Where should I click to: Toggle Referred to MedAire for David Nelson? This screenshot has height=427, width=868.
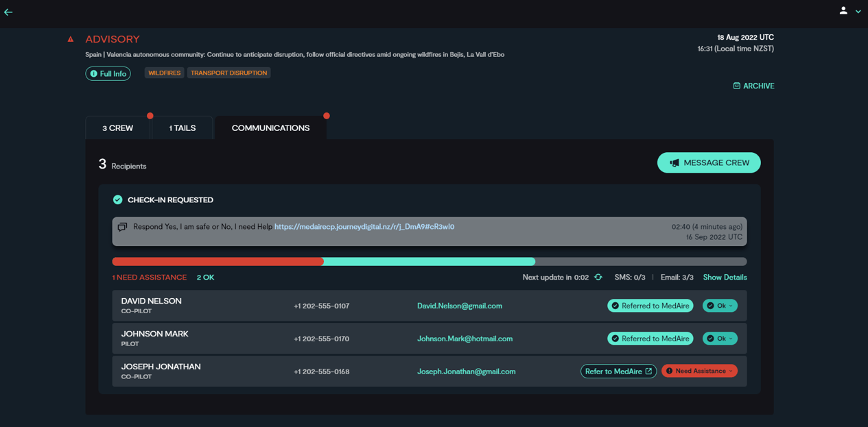pos(650,305)
